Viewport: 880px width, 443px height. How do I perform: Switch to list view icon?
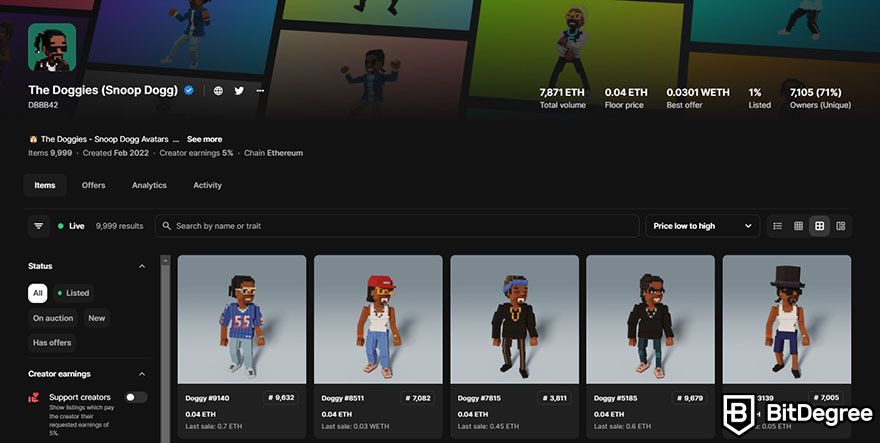pyautogui.click(x=777, y=226)
